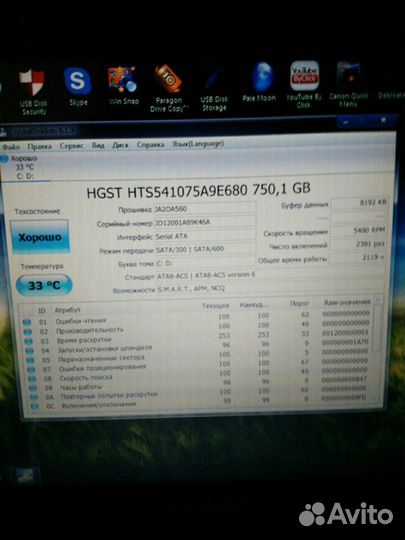This screenshot has height=540, width=405.
Task: Click the Стандарт ATA8-ACS field
Action: 270,276
